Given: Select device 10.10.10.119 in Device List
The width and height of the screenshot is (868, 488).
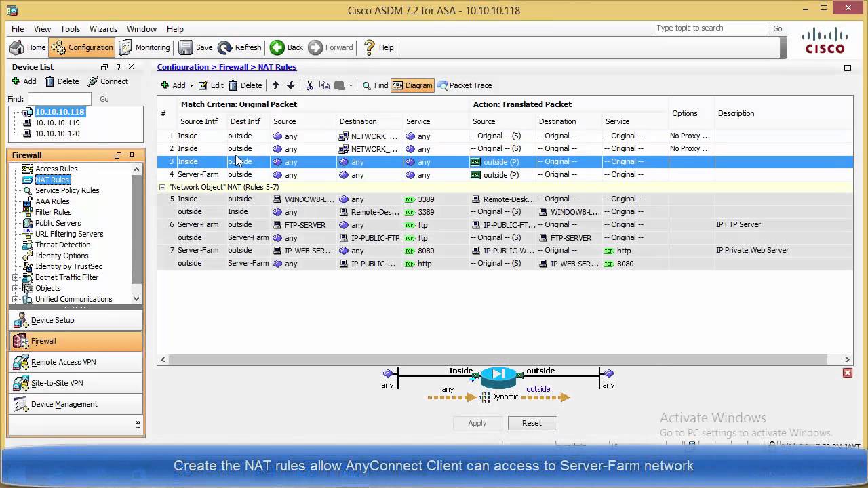Looking at the screenshot, I should 57,123.
